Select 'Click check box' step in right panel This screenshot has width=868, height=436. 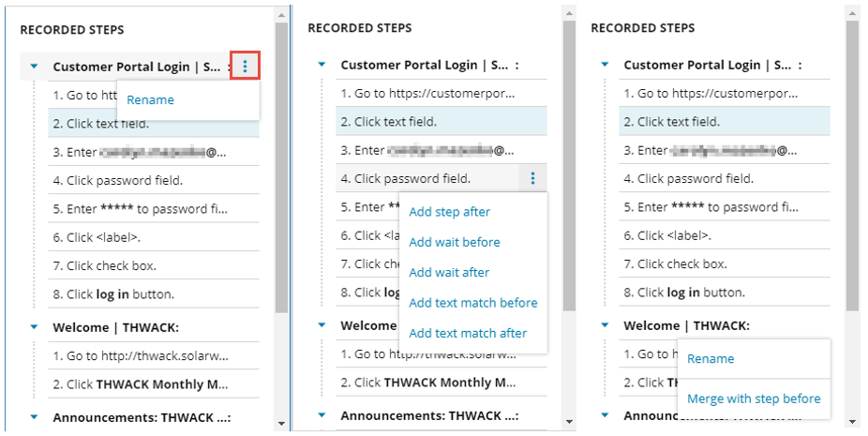681,264
